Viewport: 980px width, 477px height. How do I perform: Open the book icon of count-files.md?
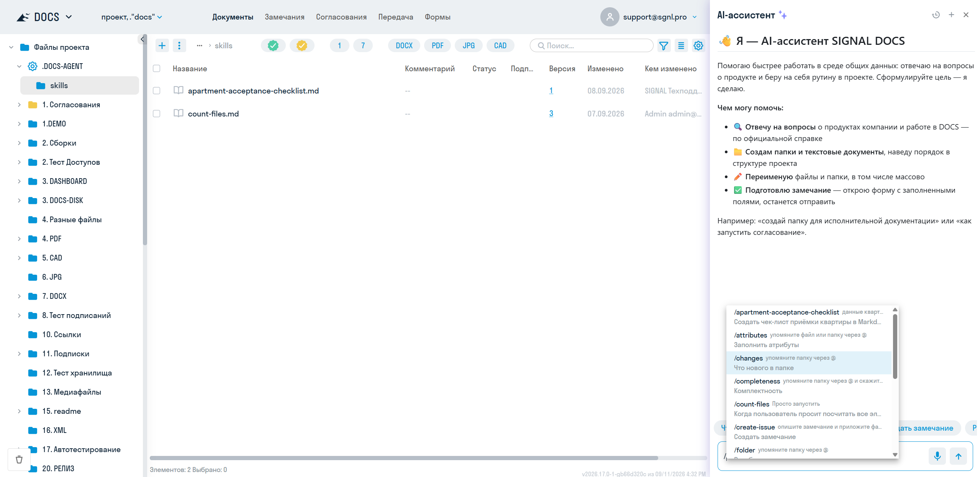point(178,113)
